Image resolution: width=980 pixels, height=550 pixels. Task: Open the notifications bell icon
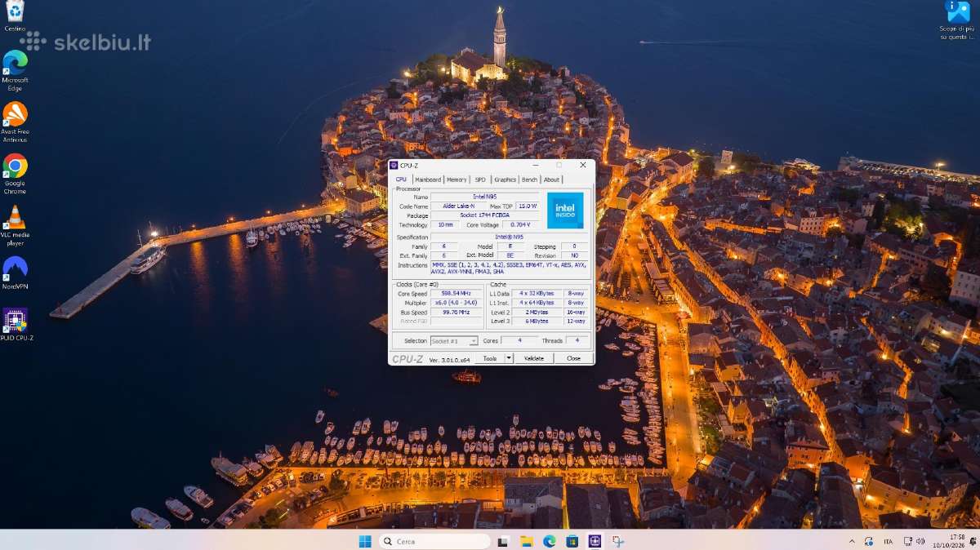pyautogui.click(x=972, y=541)
